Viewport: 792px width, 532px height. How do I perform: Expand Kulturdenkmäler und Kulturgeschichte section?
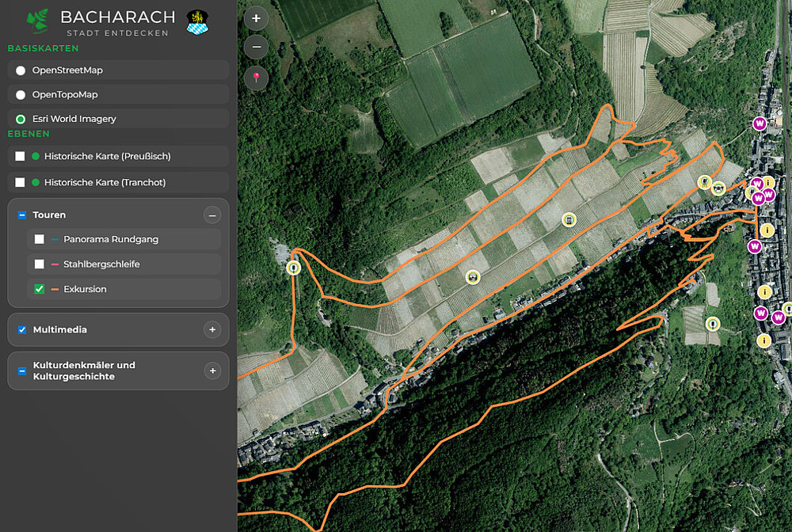click(x=211, y=370)
